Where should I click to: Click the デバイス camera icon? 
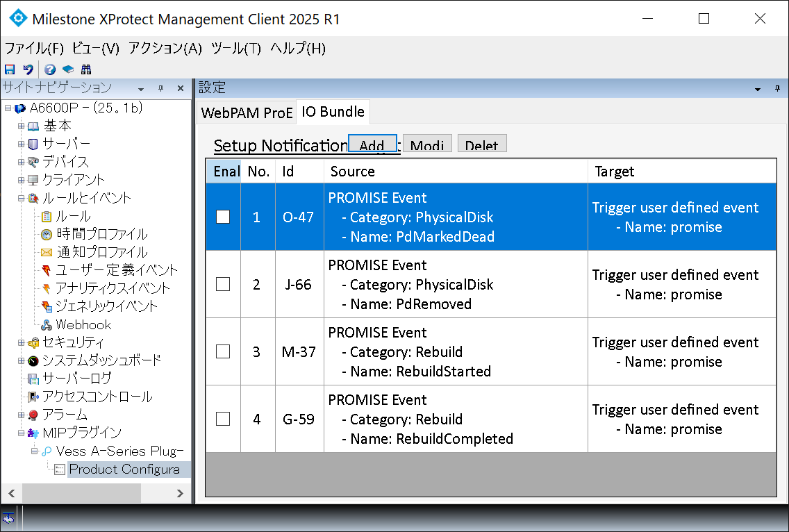[x=33, y=162]
